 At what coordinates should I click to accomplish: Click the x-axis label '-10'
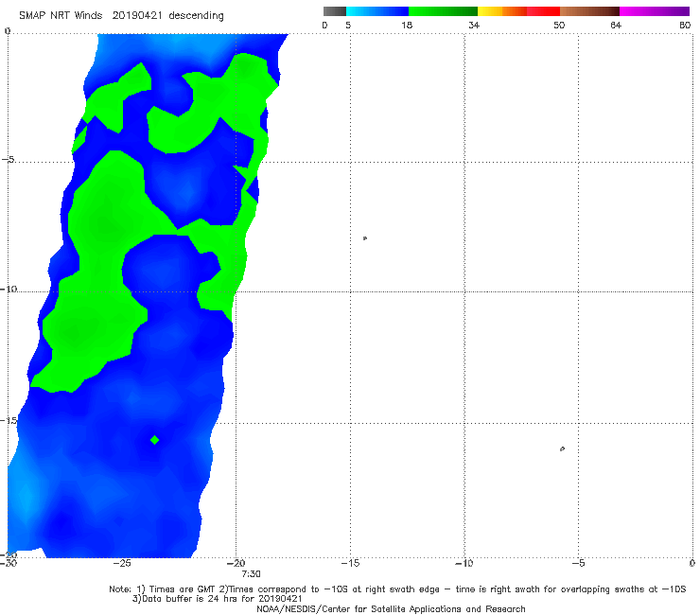pos(464,563)
